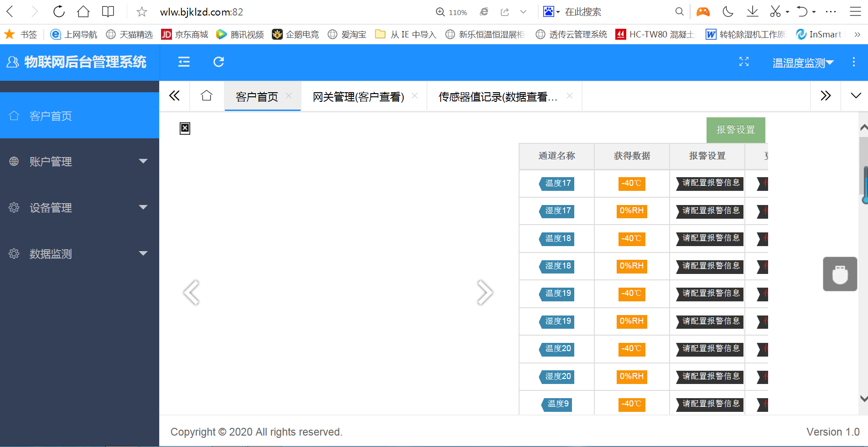Click 请配置报警信息 for 湿度18

710,266
